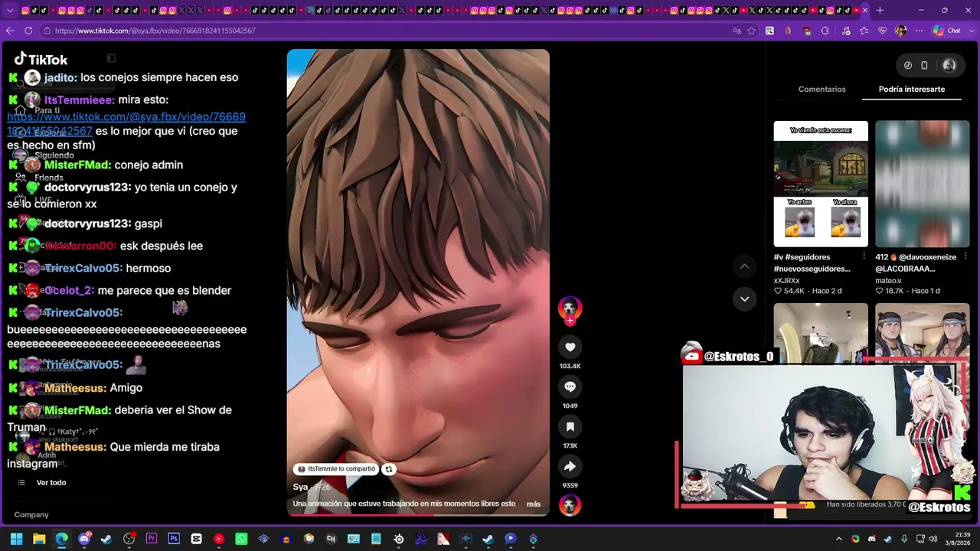This screenshot has width=980, height=551.
Task: Open the browser extensions puzzle icon
Action: point(825,31)
